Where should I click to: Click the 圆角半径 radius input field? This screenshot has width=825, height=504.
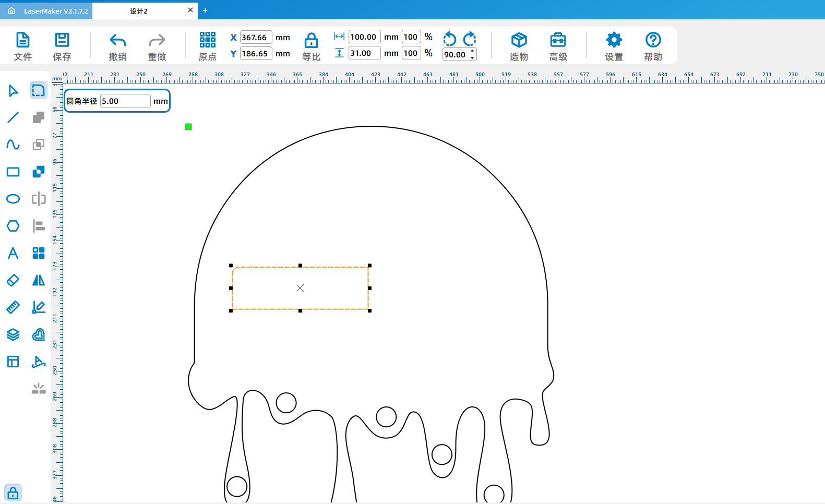(125, 101)
